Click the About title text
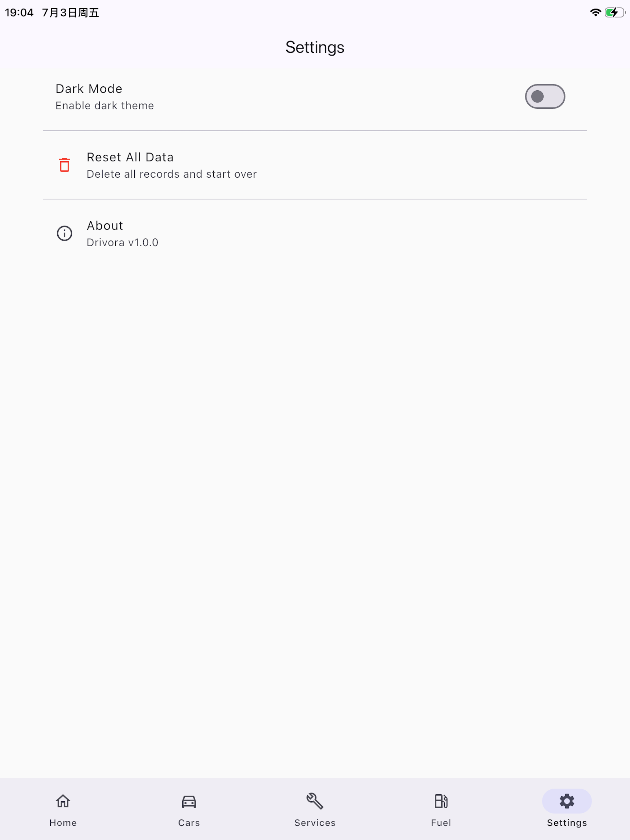 click(x=105, y=226)
